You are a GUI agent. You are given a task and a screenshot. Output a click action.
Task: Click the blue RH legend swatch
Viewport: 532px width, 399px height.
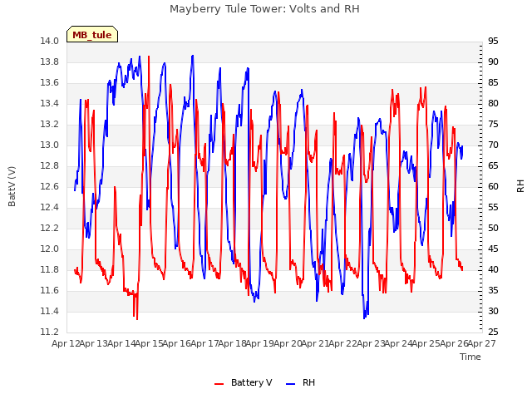tap(291, 384)
